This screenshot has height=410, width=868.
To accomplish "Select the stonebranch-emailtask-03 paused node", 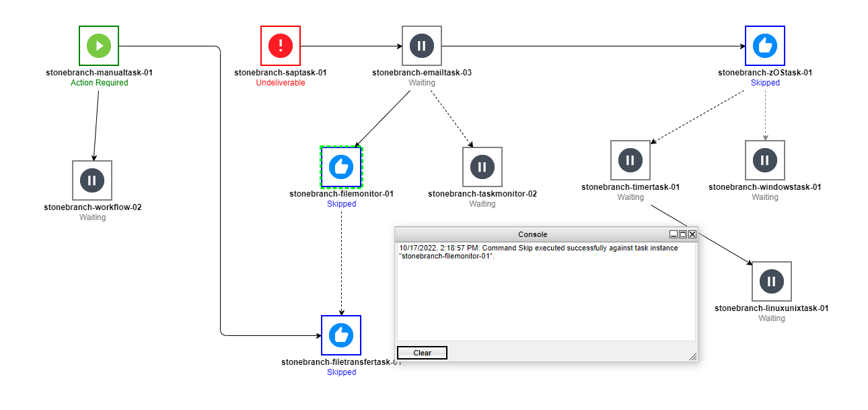I will pyautogui.click(x=422, y=46).
